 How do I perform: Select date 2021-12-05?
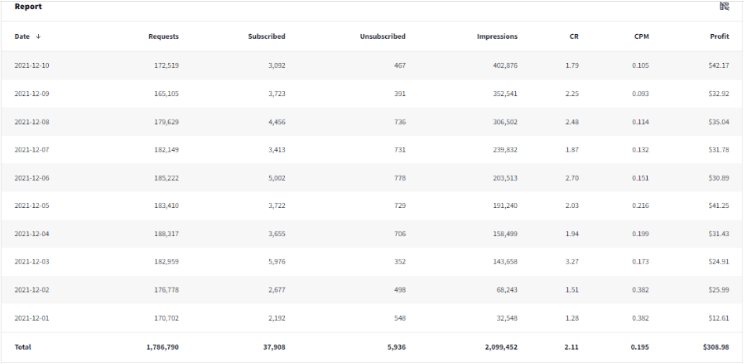(x=32, y=205)
